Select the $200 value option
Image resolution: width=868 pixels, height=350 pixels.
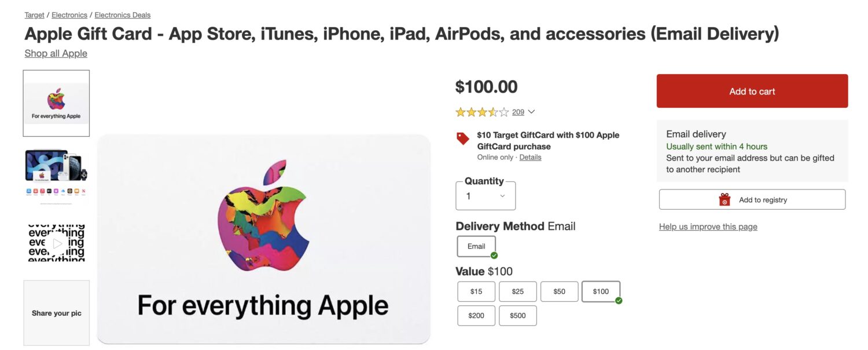476,315
